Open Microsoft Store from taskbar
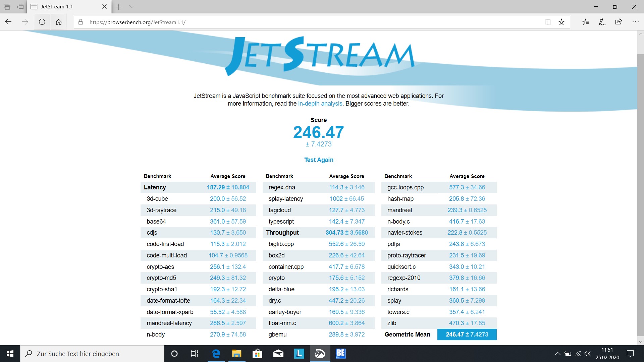 click(x=257, y=354)
